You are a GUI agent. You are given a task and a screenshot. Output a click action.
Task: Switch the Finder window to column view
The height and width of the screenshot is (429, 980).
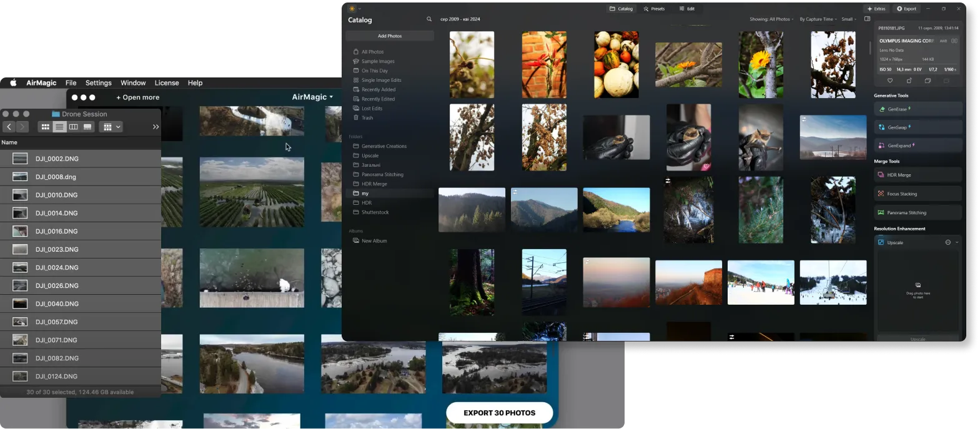(73, 127)
